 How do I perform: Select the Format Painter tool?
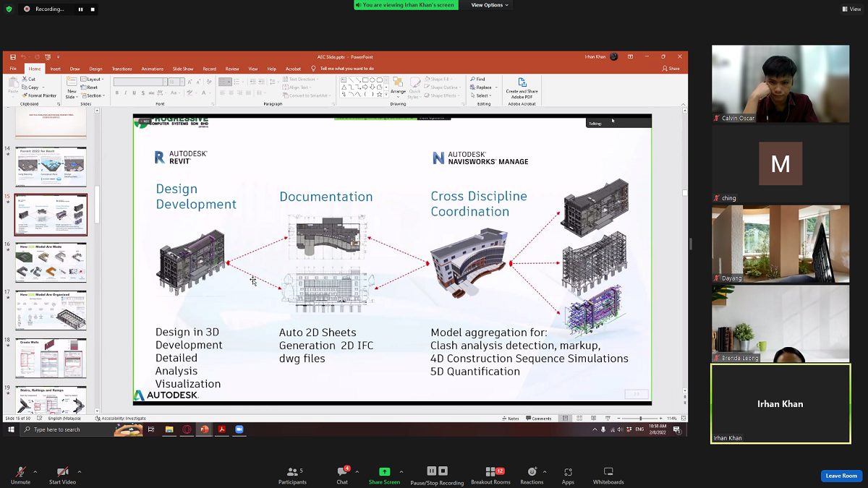coord(39,95)
